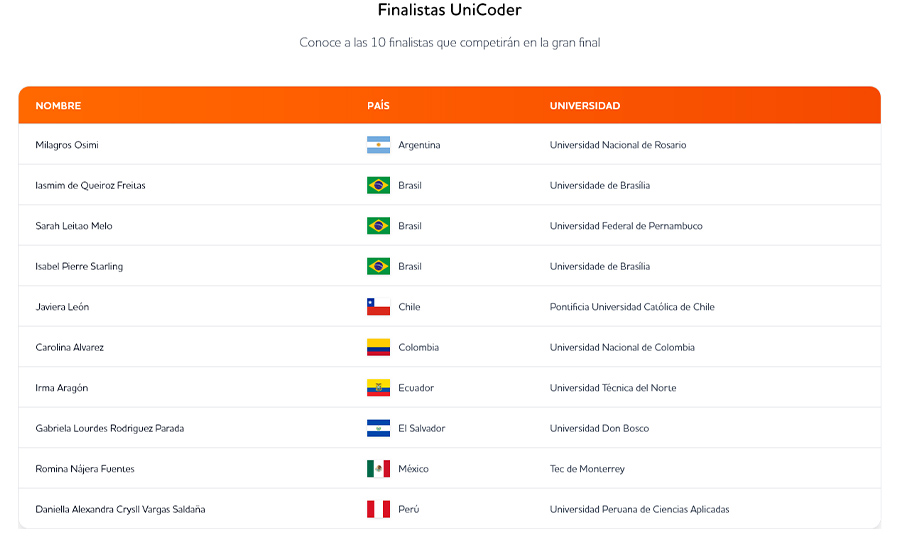
Task: Click the UNIVERSIDAD column header
Action: pyautogui.click(x=584, y=106)
